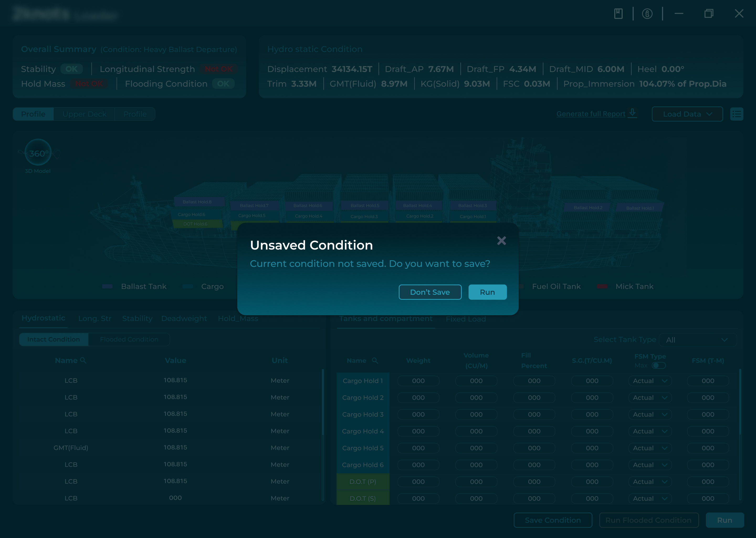Enable the Max switch under FSM Type
The width and height of the screenshot is (756, 538).
click(x=659, y=365)
